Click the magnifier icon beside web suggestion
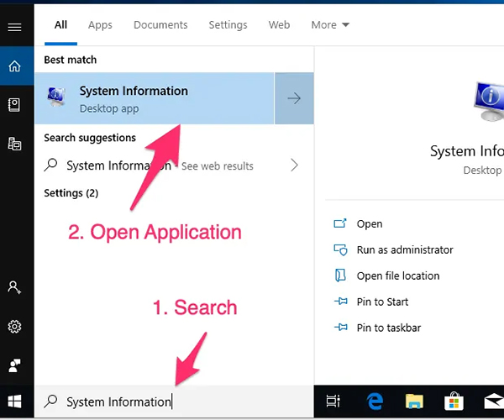 [50, 165]
